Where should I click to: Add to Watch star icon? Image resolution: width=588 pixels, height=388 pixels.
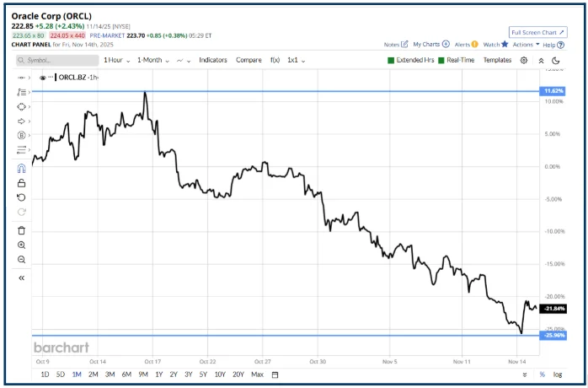pos(505,44)
